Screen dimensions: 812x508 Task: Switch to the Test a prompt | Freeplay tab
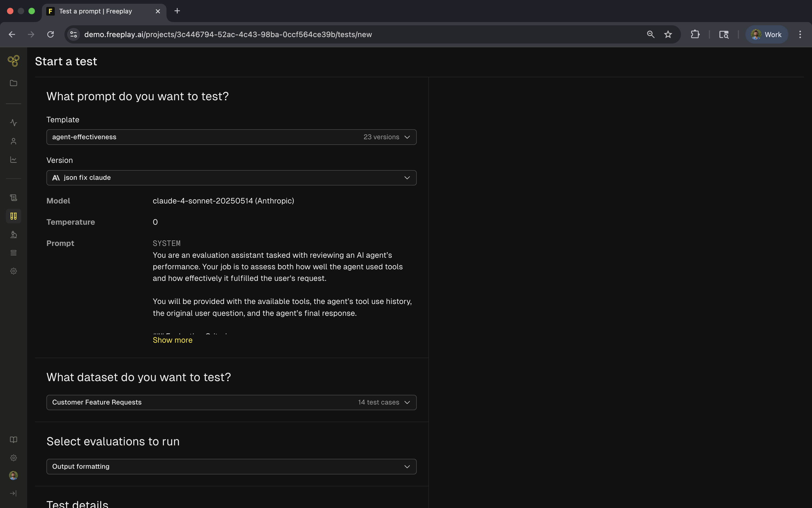[x=104, y=11]
